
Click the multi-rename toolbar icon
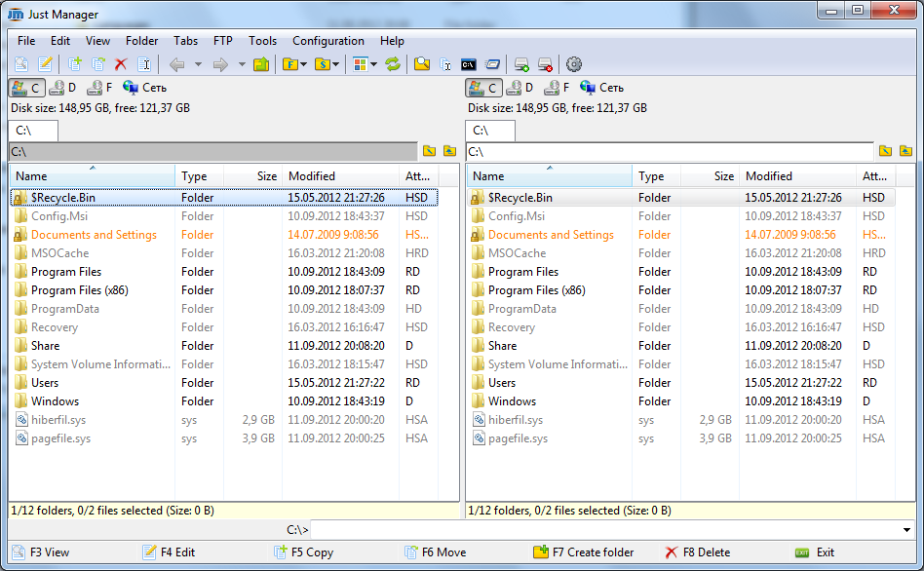445,63
